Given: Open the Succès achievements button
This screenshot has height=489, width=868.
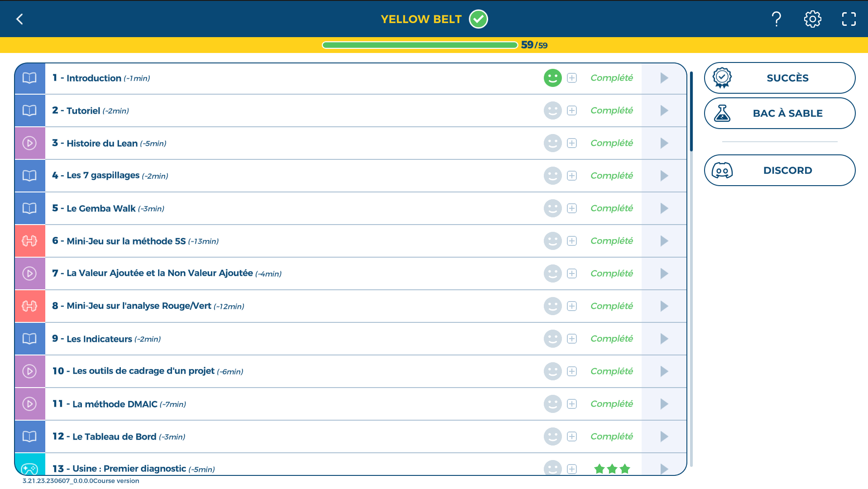Looking at the screenshot, I should tap(779, 78).
